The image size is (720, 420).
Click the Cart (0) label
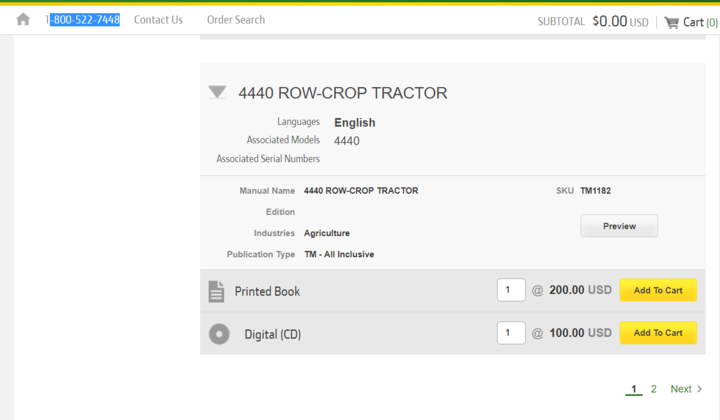click(x=700, y=22)
